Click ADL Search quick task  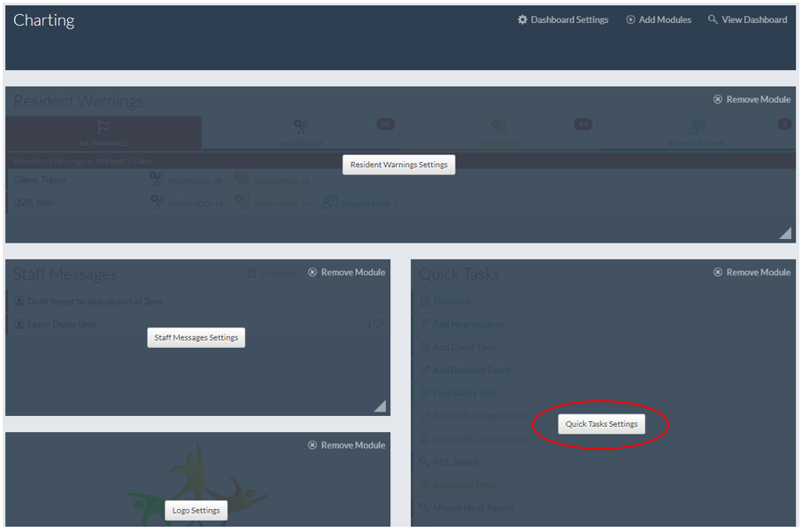455,462
